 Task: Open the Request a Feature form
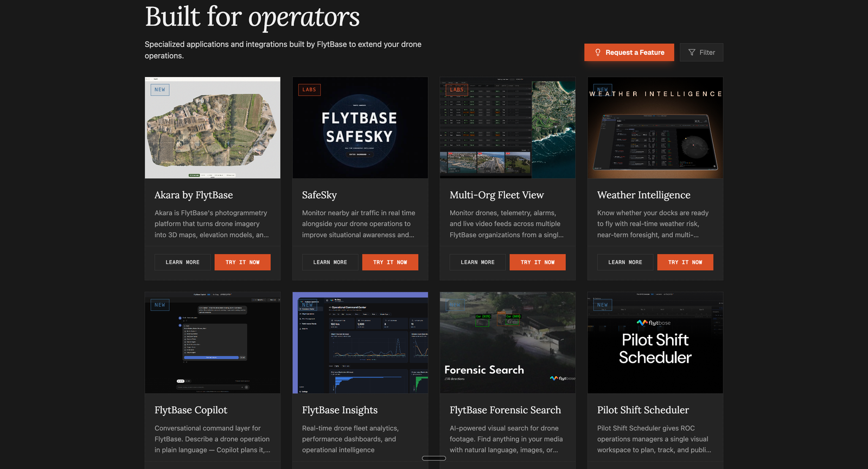(629, 53)
